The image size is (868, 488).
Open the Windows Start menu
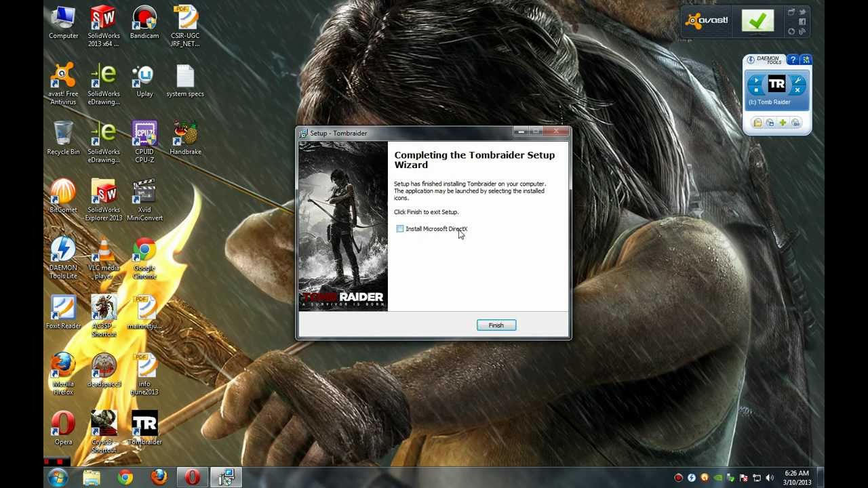[x=58, y=477]
